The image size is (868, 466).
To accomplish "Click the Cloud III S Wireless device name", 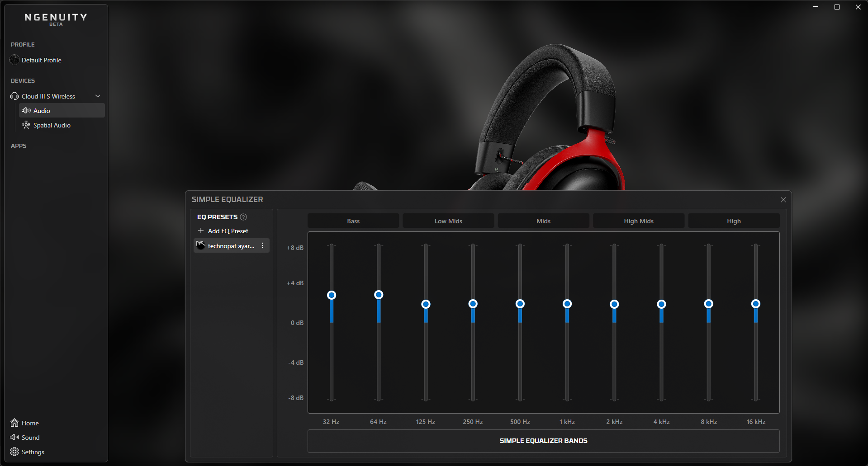I will [48, 96].
